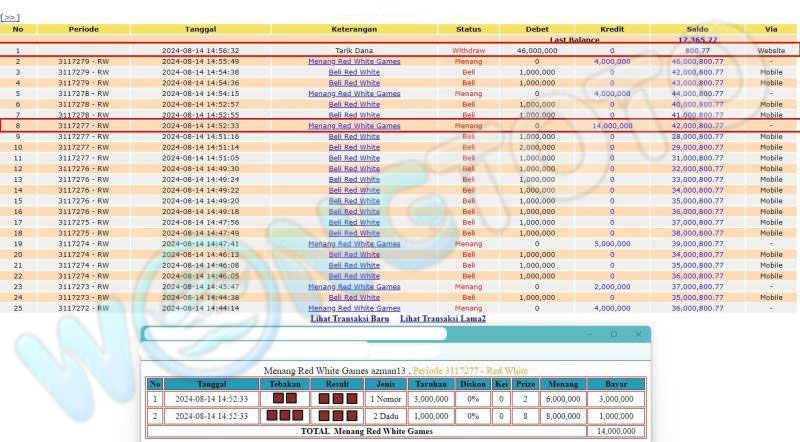Image resolution: width=800 pixels, height=442 pixels.
Task: Open Menang Red White Games in row 23
Action: click(x=354, y=286)
